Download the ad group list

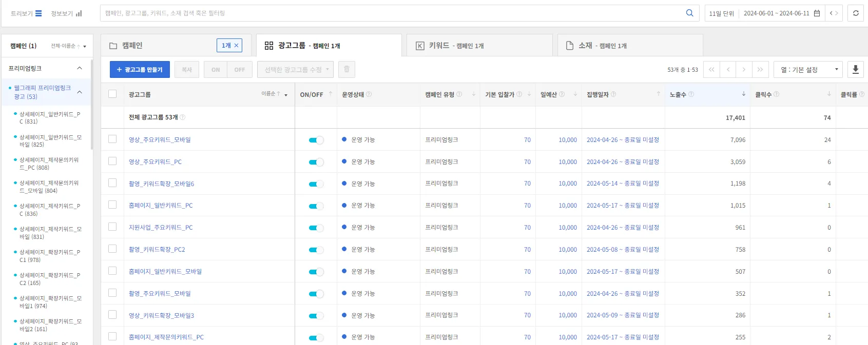[x=855, y=70]
